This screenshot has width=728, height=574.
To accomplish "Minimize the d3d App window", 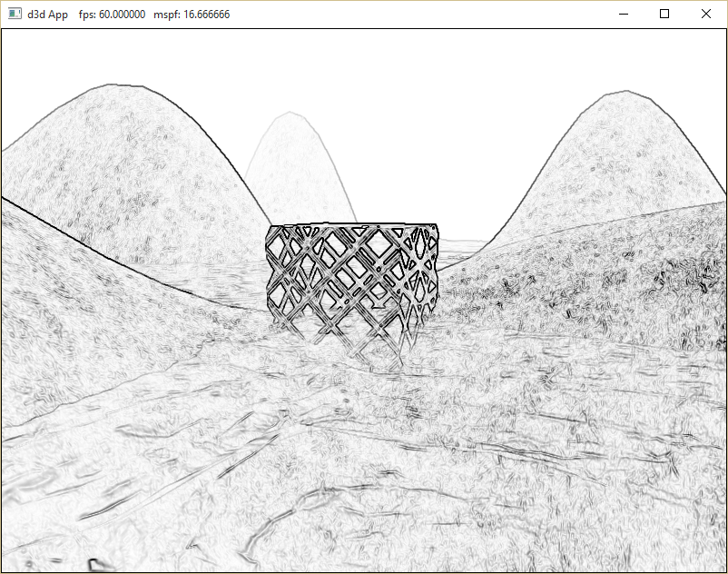I will pyautogui.click(x=623, y=15).
